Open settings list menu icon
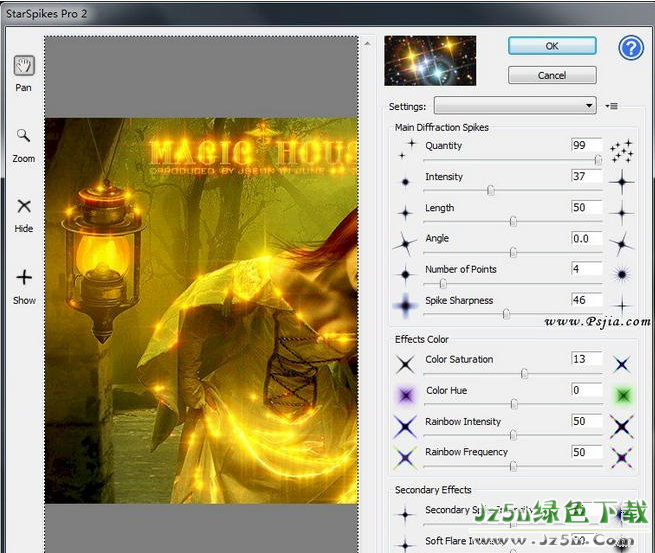Image resolution: width=655 pixels, height=553 pixels. [612, 106]
